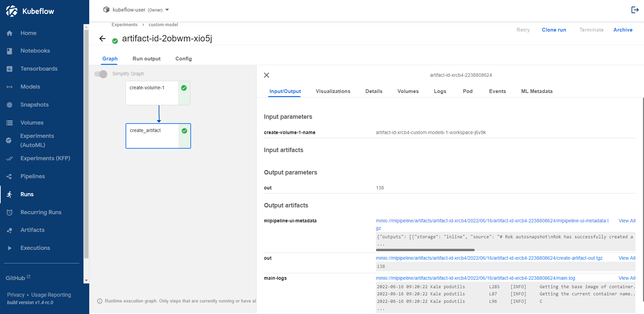The height and width of the screenshot is (314, 644).
Task: Click the Models arrows icon
Action: 10,87
